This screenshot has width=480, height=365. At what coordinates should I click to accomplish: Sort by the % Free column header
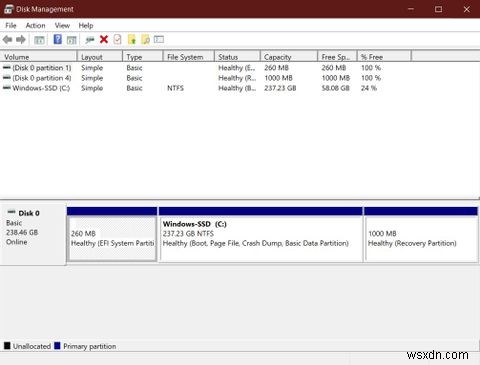384,57
